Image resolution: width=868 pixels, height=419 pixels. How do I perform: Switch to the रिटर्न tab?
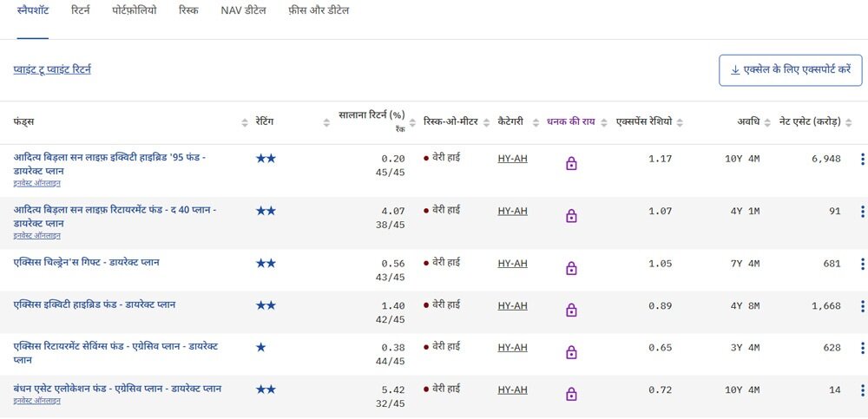[81, 11]
